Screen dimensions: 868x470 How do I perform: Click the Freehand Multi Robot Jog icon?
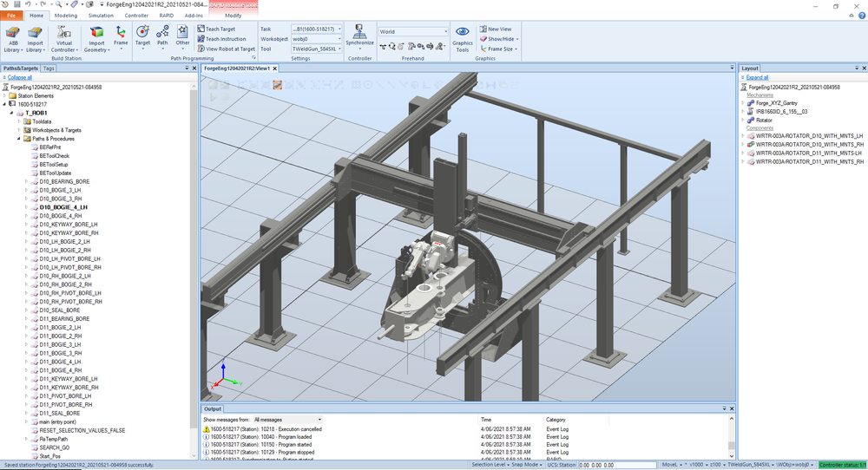point(439,47)
